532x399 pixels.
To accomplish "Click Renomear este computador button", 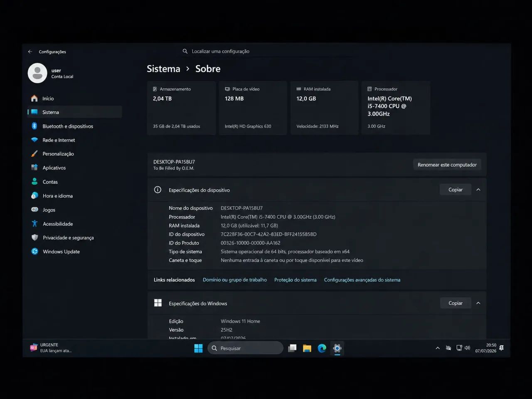I will click(447, 165).
